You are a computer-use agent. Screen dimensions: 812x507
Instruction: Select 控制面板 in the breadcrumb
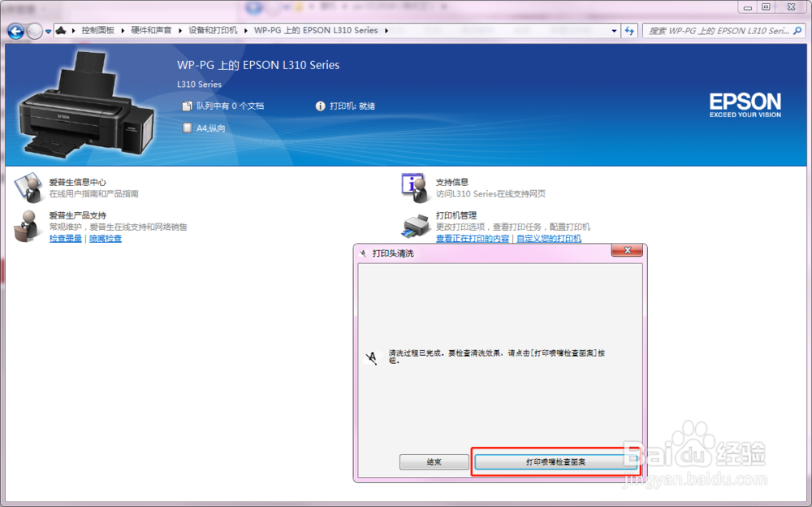(97, 31)
